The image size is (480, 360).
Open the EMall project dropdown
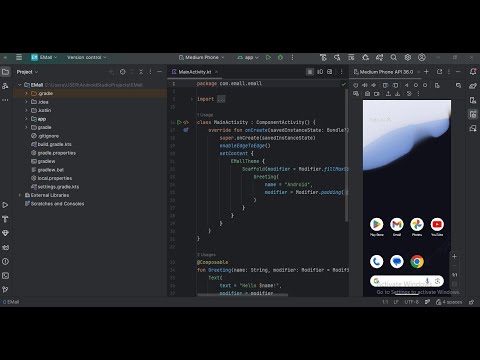(44, 57)
